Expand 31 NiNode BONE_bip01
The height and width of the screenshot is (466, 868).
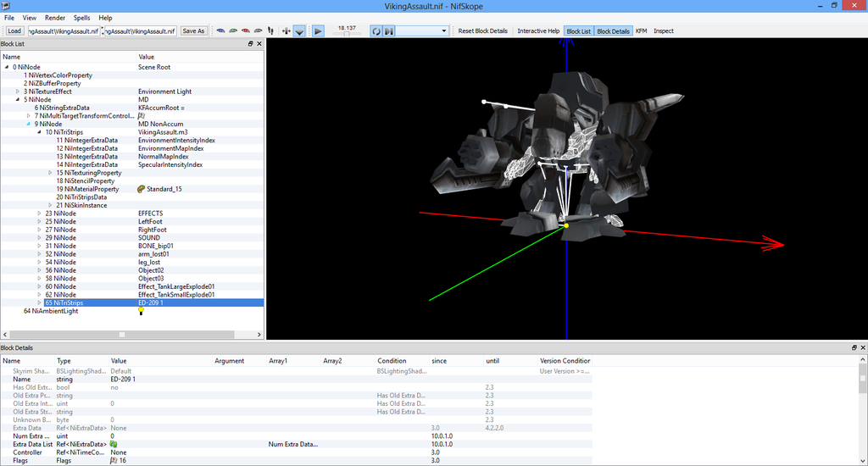(39, 246)
